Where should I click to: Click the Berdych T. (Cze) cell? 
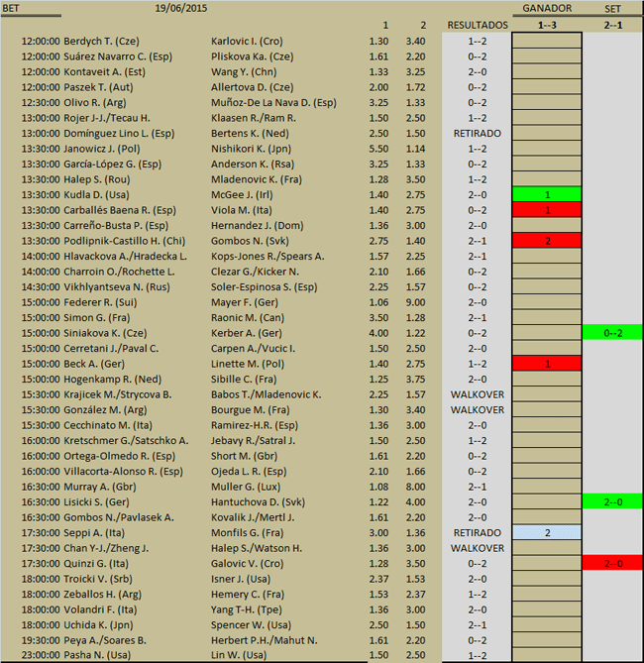(x=101, y=41)
